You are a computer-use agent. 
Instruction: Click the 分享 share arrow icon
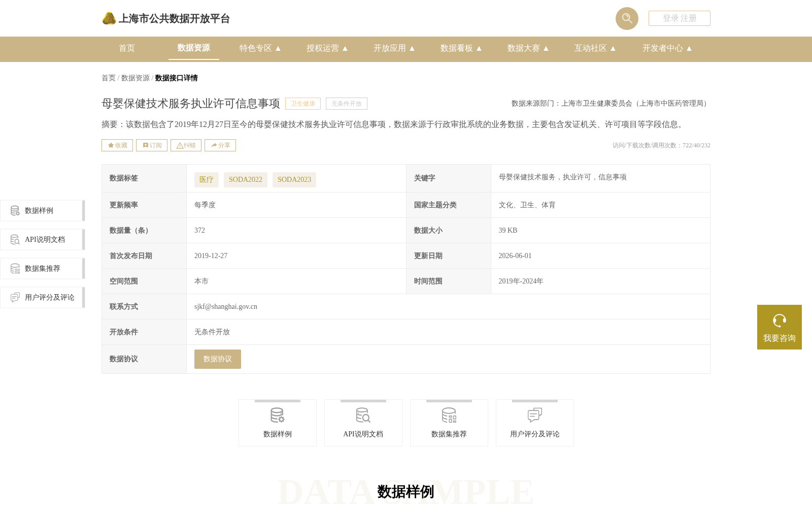point(214,145)
